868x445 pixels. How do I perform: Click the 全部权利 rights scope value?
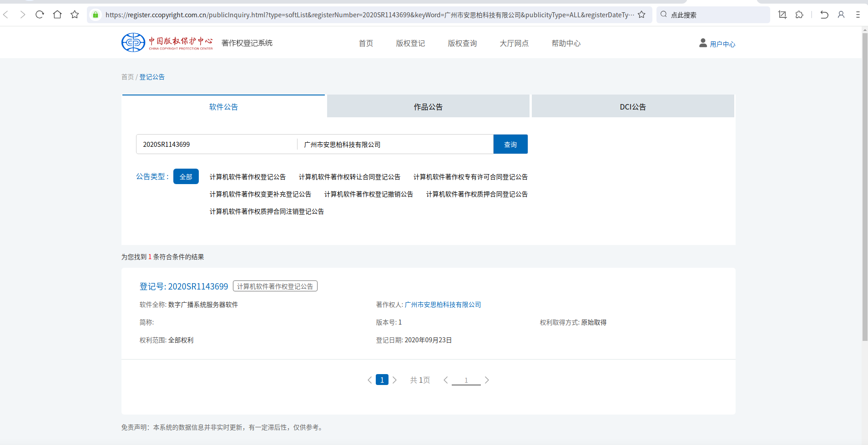181,340
